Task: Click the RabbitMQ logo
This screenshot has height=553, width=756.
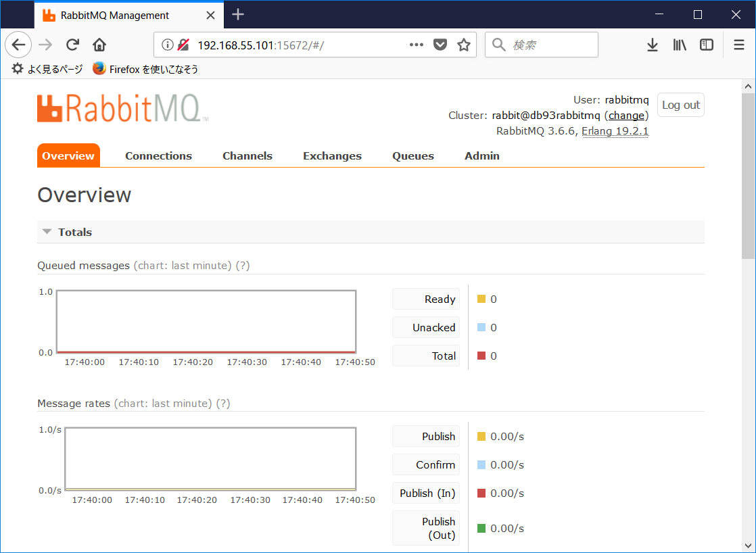Action: pos(122,108)
